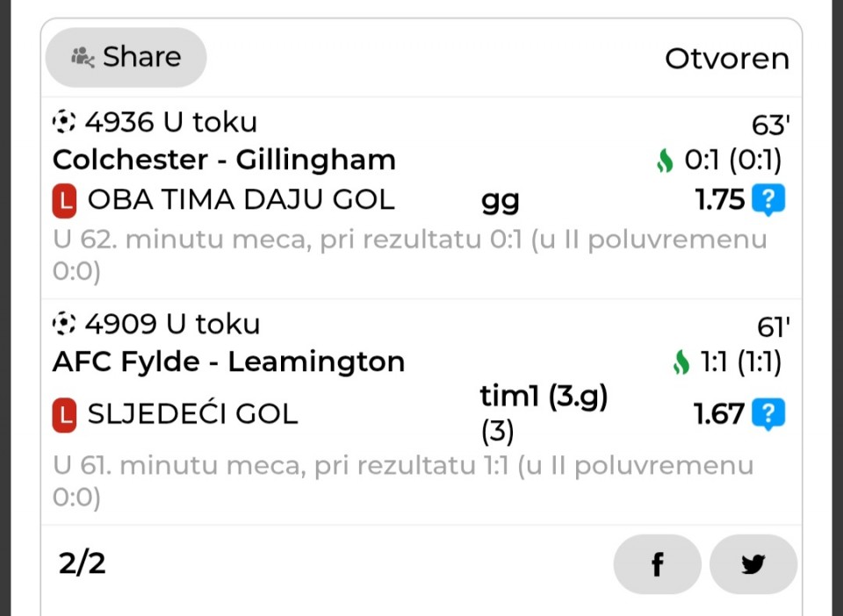
Task: Click the Otvoren ticket status label
Action: tap(726, 59)
